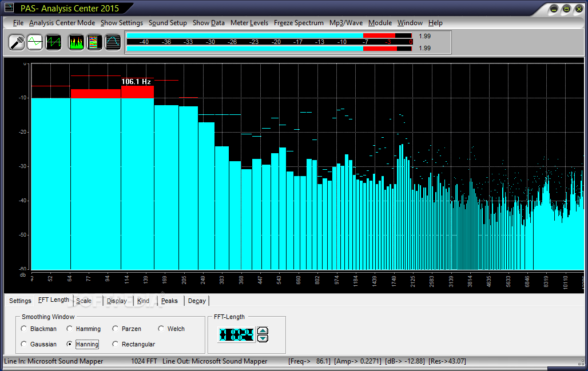The image size is (588, 371).
Task: Switch to the Decay tab
Action: (x=197, y=301)
